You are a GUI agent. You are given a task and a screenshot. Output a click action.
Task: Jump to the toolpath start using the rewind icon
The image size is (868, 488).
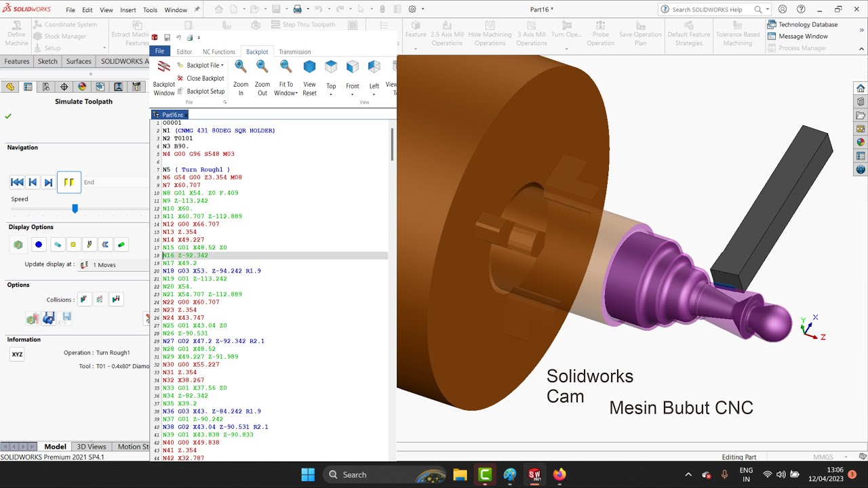[x=17, y=182]
